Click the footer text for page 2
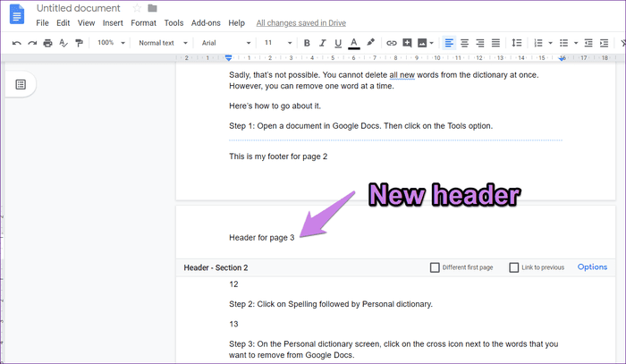The width and height of the screenshot is (626, 364). (x=278, y=157)
